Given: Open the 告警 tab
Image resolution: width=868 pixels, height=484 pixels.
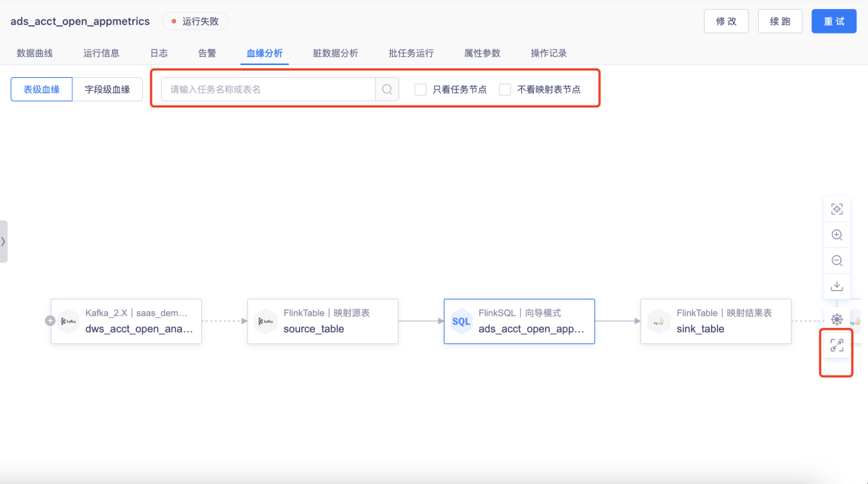Looking at the screenshot, I should coord(207,53).
